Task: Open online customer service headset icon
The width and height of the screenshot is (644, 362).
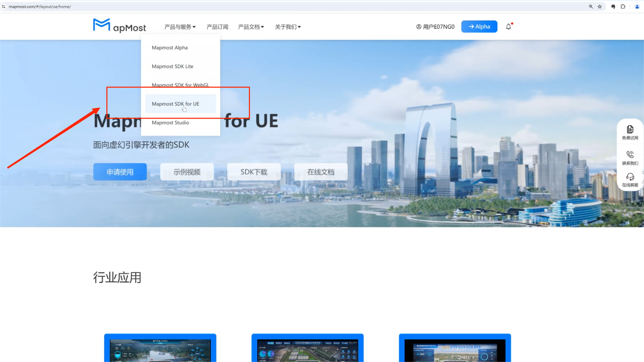Action: [630, 177]
